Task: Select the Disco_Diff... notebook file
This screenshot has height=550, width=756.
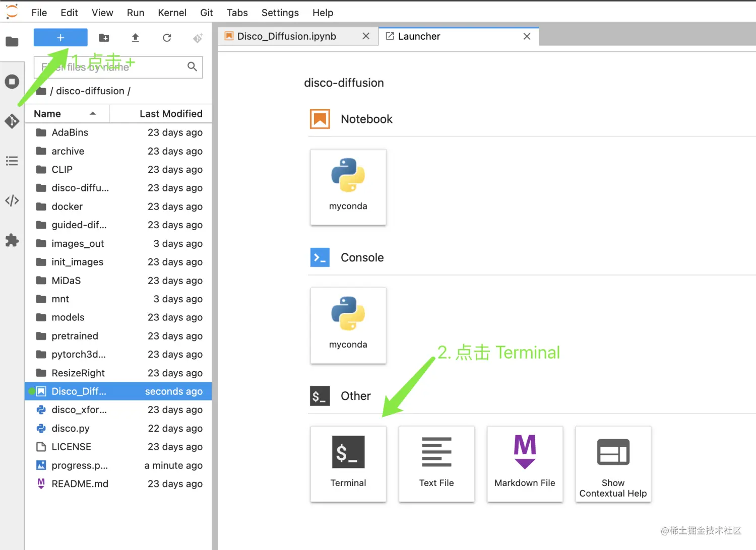Action: coord(118,391)
